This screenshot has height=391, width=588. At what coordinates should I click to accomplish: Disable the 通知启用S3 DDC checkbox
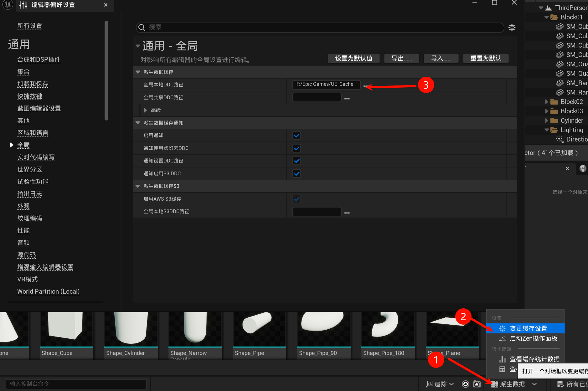[297, 173]
